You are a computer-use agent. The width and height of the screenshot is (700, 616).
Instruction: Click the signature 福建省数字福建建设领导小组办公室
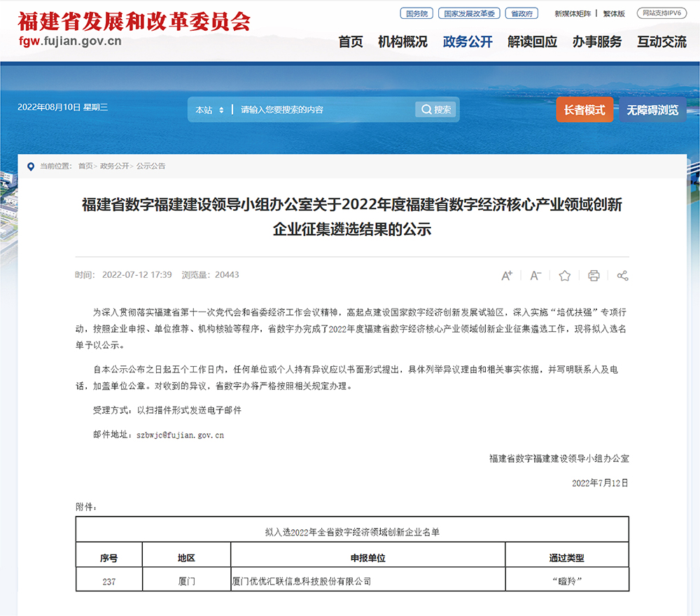pos(559,458)
